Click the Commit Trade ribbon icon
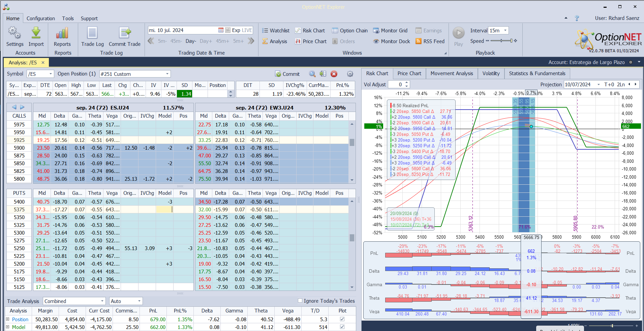Screen dimensions: 644x331 coord(125,37)
